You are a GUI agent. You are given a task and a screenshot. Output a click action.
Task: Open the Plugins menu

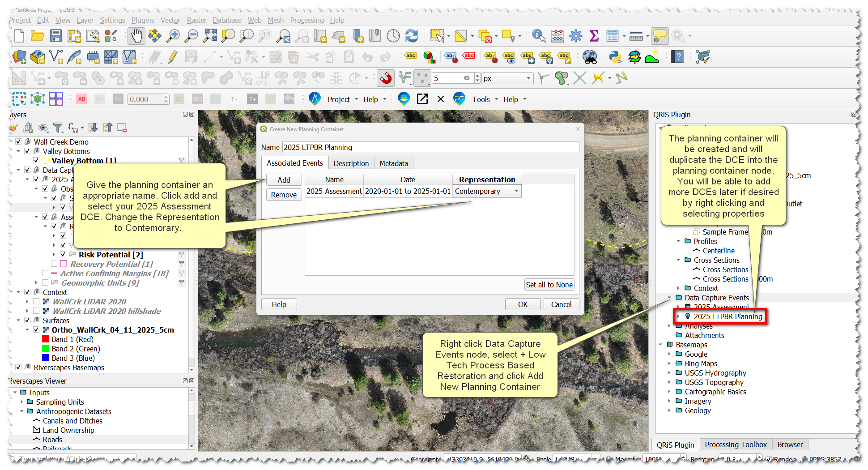click(143, 20)
